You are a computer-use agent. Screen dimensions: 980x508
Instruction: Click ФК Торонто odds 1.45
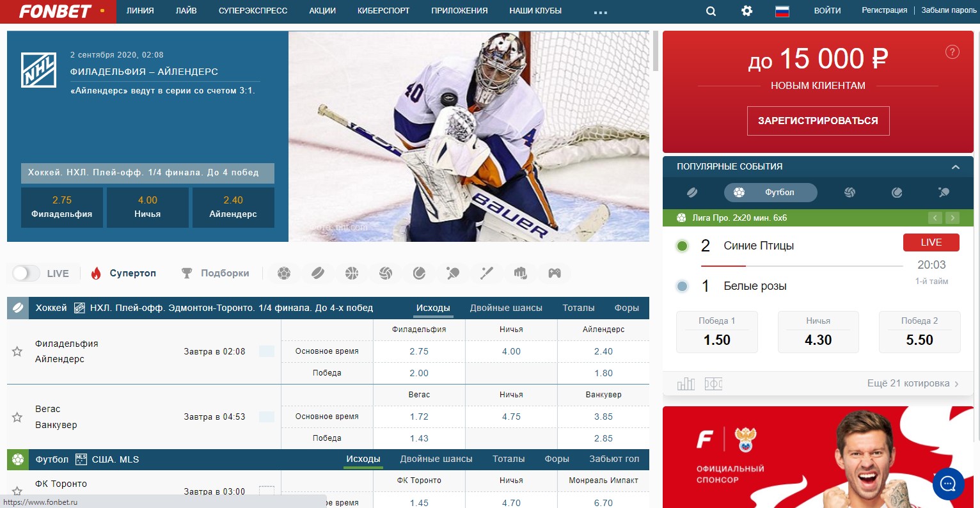tap(419, 503)
